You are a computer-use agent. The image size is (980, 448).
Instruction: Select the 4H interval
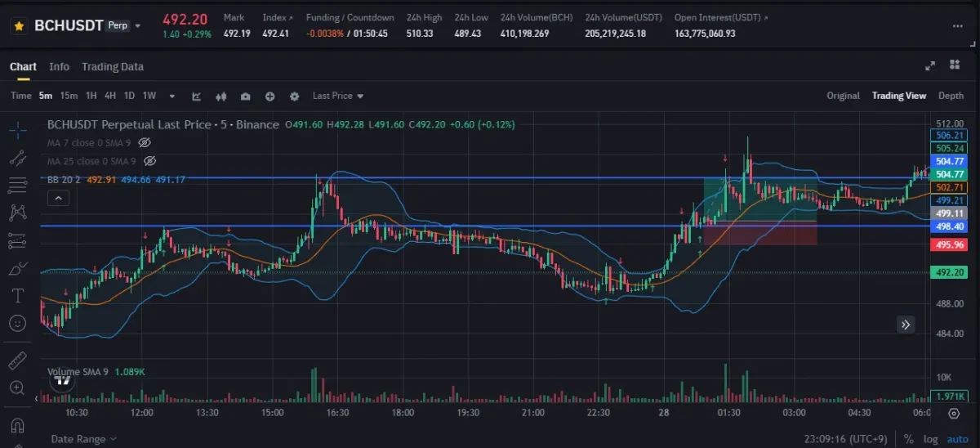click(110, 96)
